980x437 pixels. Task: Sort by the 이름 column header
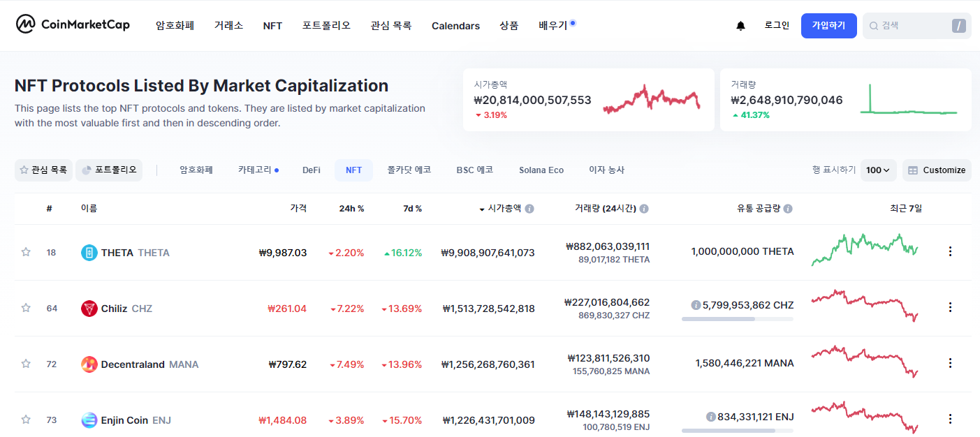coord(89,208)
